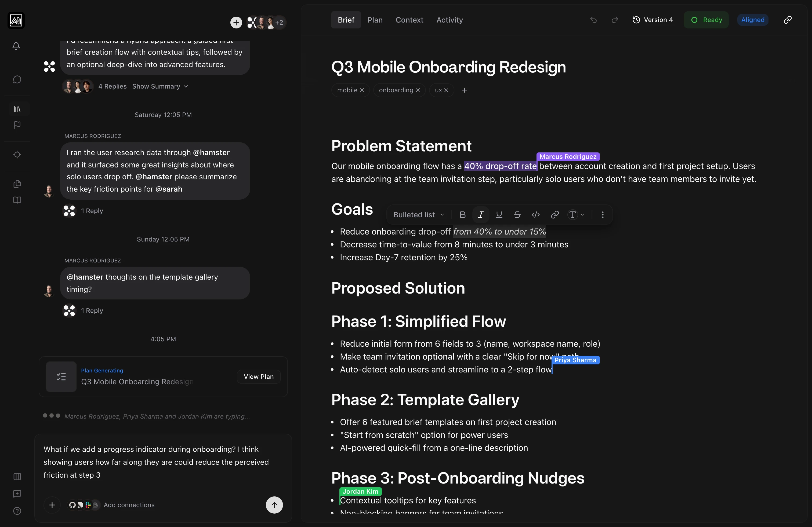The width and height of the screenshot is (812, 527).
Task: Open the notifications bell in the sidebar
Action: 16,46
